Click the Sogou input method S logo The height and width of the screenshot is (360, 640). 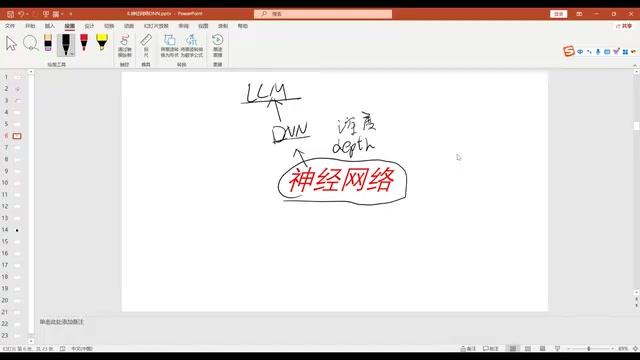tap(569, 51)
